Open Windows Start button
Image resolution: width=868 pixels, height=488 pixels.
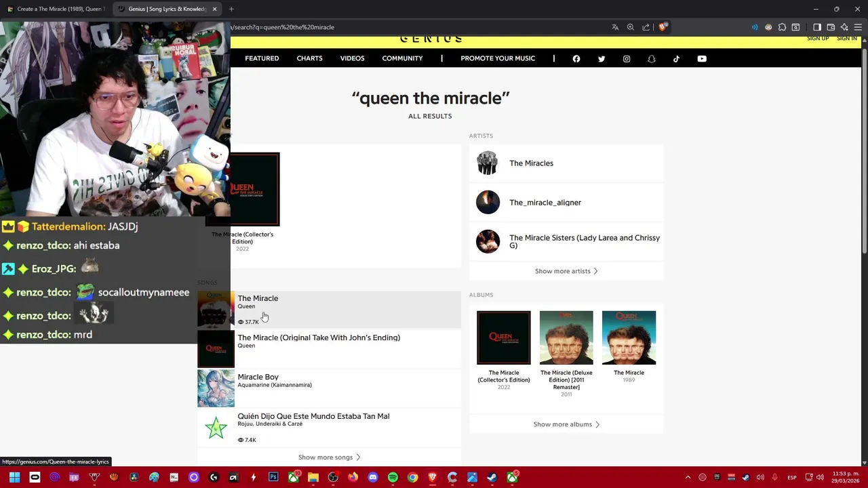(x=14, y=477)
